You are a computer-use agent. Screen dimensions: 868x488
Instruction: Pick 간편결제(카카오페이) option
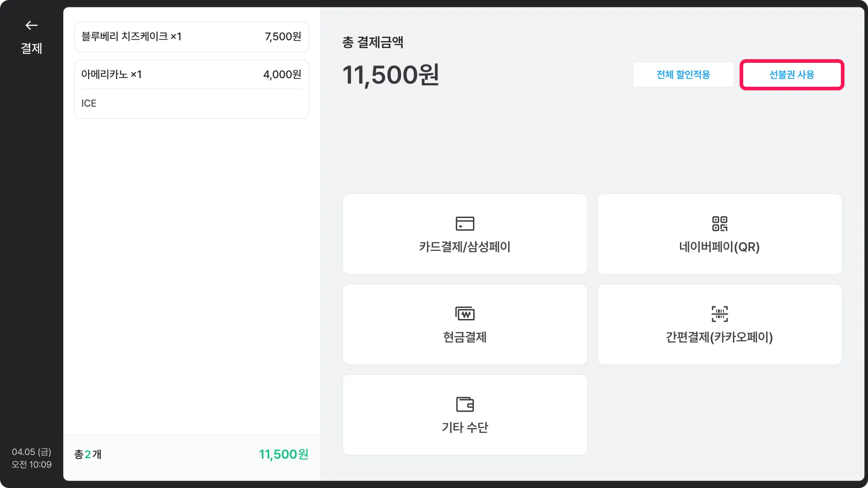[x=719, y=324]
